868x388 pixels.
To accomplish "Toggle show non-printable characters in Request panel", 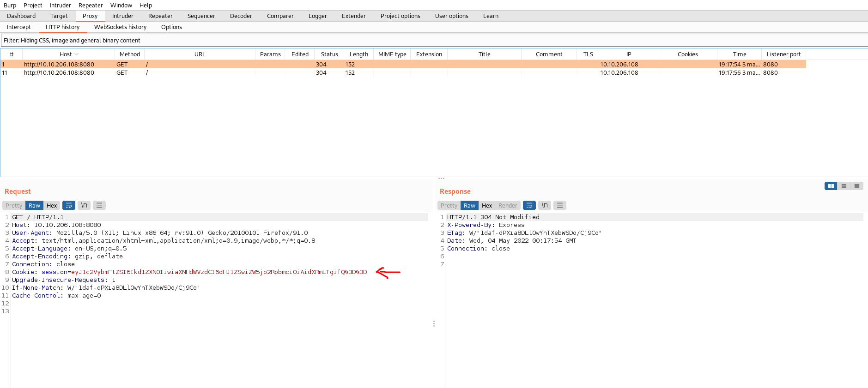I will [x=84, y=205].
